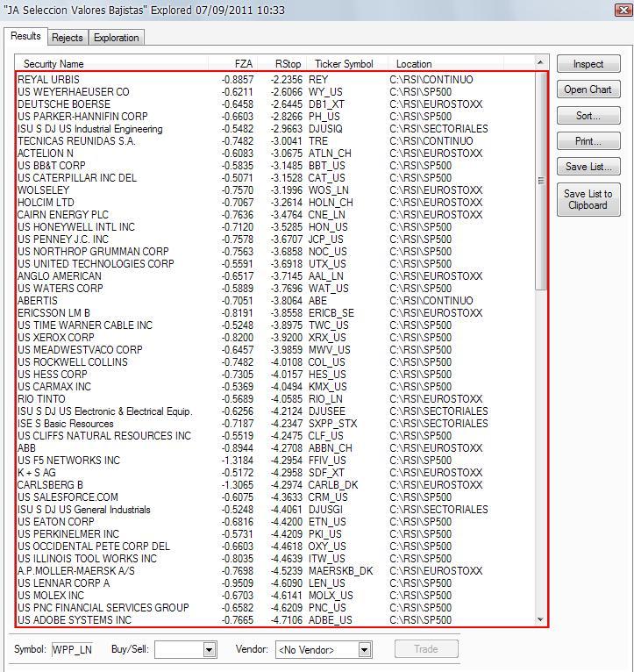This screenshot has width=634, height=672.
Task: Select US WEYERHAEUSER CO row
Action: [x=275, y=92]
